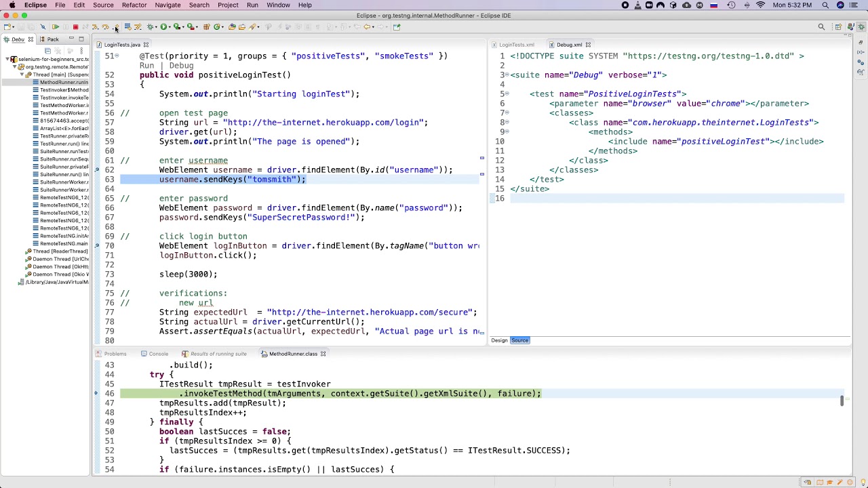The height and width of the screenshot is (488, 868).
Task: Close the Debug.xml editor tab
Action: pyautogui.click(x=588, y=45)
